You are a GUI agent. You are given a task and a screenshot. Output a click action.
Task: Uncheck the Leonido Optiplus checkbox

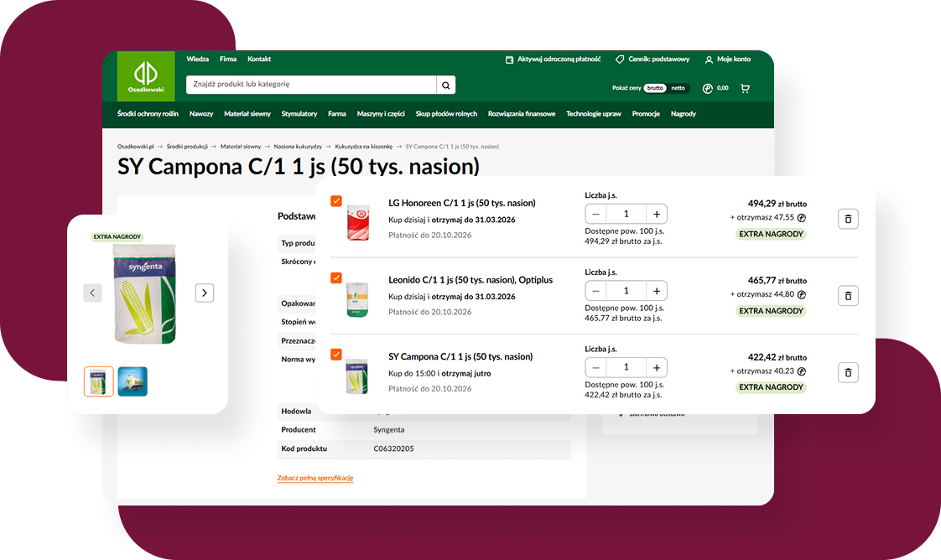(336, 277)
